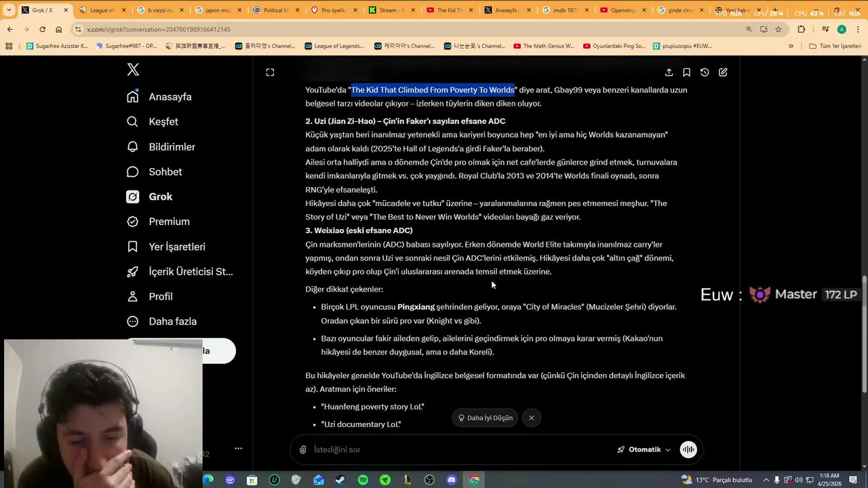The width and height of the screenshot is (868, 488).
Task: Open Sugarfree Azizstar K bookmark
Action: (58, 46)
